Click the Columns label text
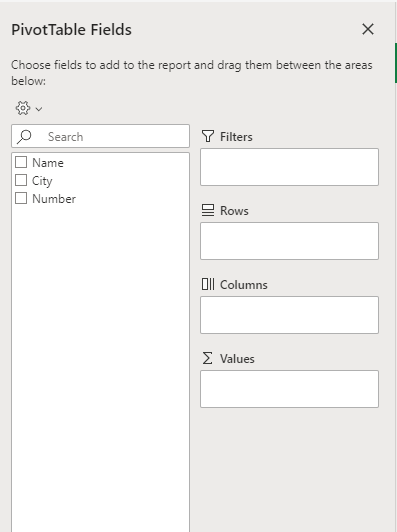397x532 pixels. (244, 285)
